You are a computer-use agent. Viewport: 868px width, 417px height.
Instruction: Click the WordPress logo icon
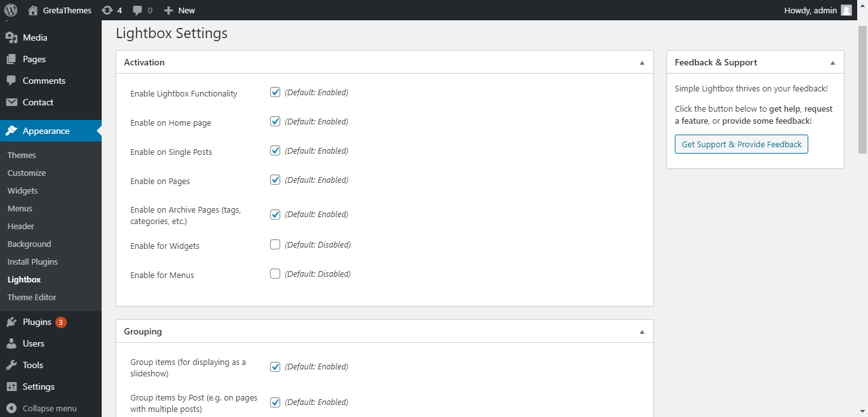tap(11, 10)
